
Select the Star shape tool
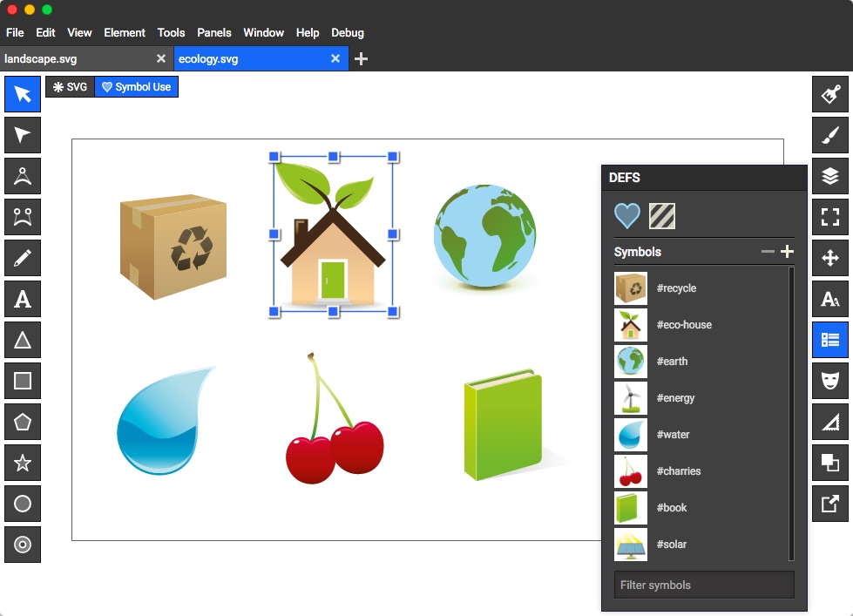(22, 463)
